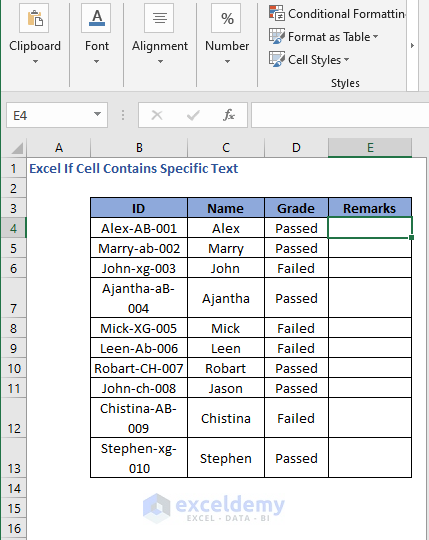Viewport: 429px width, 540px height.
Task: Select cell Stephen-xg-010
Action: (x=139, y=458)
